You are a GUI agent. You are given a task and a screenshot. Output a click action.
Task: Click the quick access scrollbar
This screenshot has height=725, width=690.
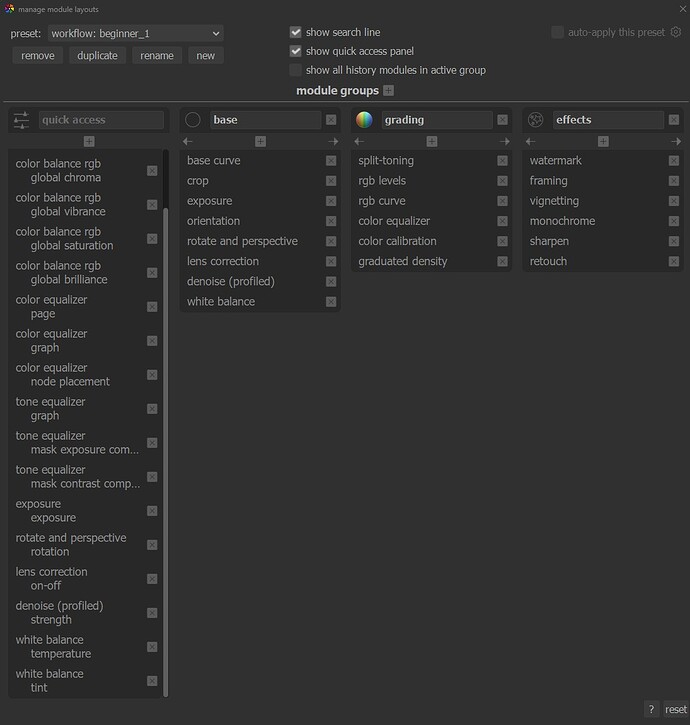[166, 451]
